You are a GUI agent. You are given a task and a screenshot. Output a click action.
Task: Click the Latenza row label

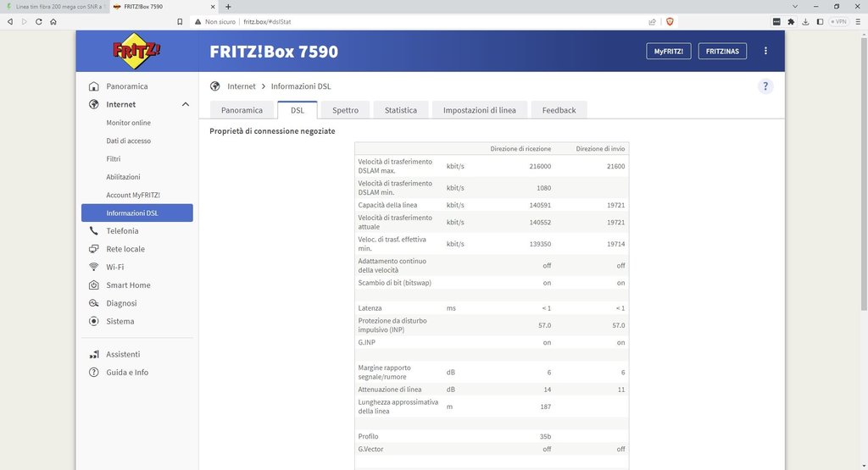tap(370, 308)
